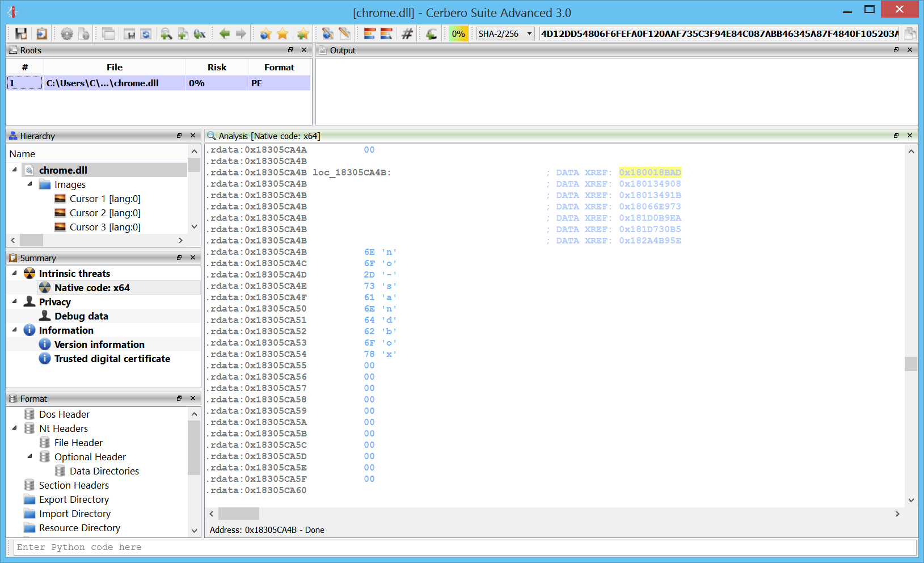This screenshot has height=563, width=924.
Task: Click the File column header in Roots
Action: point(115,67)
